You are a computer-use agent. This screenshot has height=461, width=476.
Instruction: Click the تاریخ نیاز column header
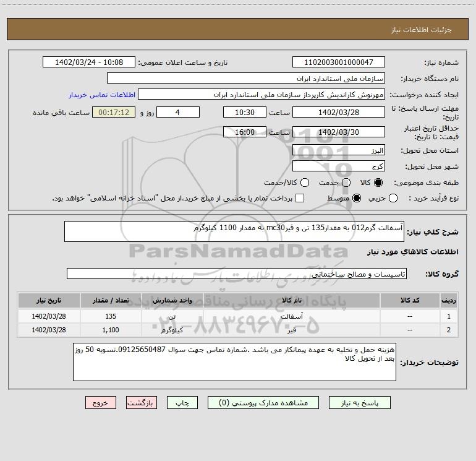pyautogui.click(x=49, y=301)
